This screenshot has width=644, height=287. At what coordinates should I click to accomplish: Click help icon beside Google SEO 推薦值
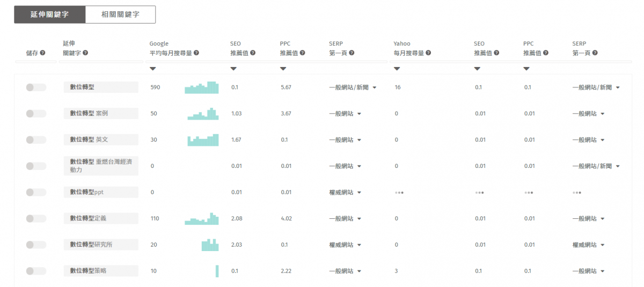click(x=253, y=53)
